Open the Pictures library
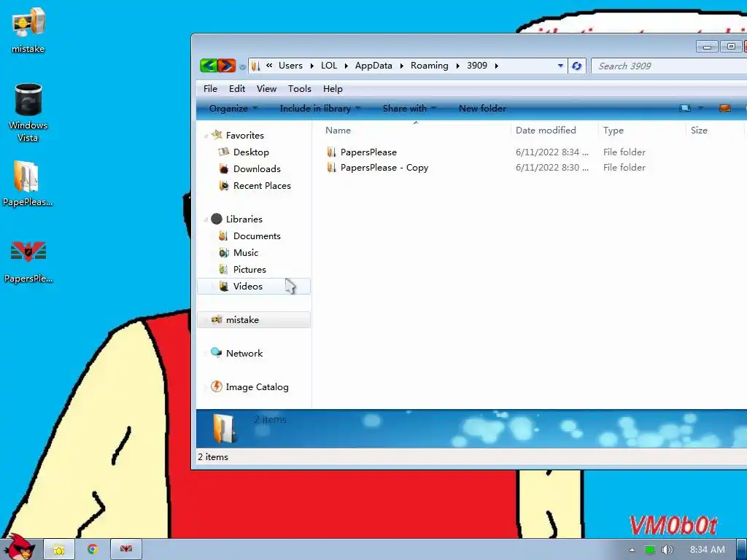This screenshot has width=747, height=560. (249, 270)
